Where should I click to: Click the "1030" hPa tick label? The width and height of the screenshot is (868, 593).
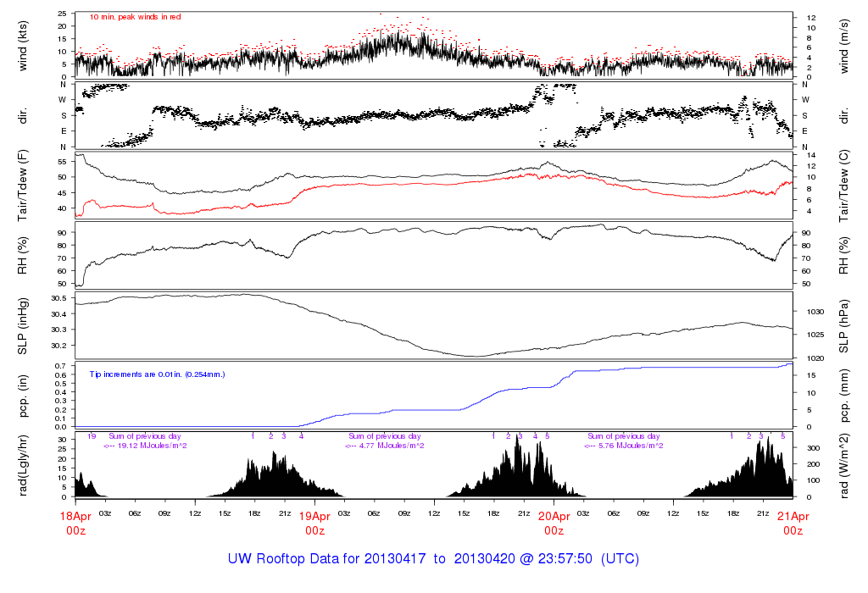(x=815, y=312)
